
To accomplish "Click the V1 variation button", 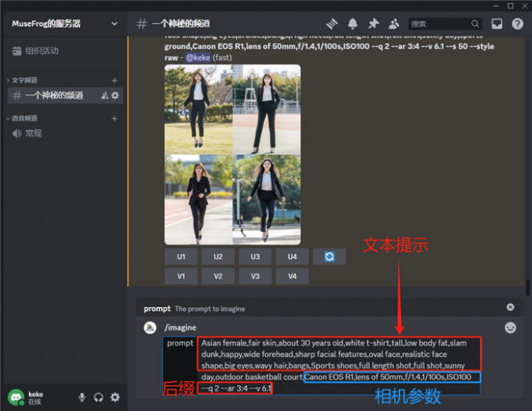I will click(x=182, y=276).
